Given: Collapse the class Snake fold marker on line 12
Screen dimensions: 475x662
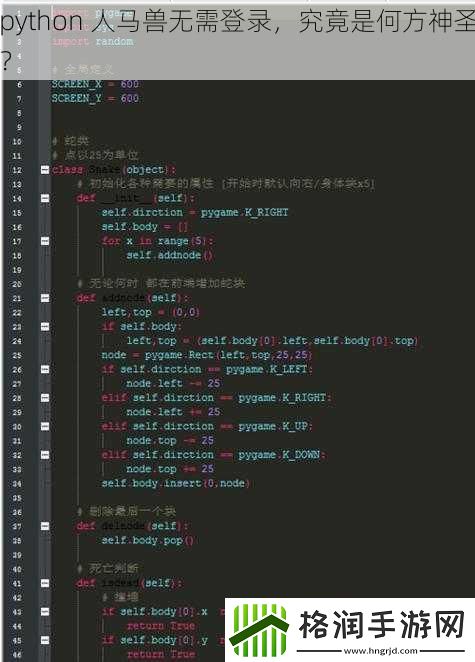Looking at the screenshot, I should pyautogui.click(x=45, y=170).
